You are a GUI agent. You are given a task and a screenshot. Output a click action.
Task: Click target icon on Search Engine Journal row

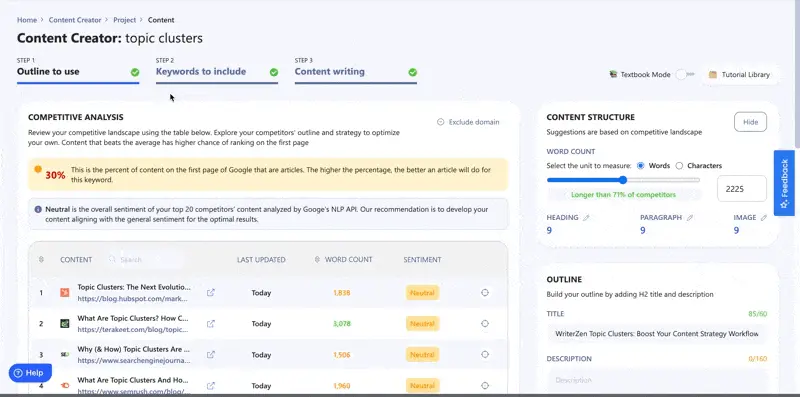[485, 354]
